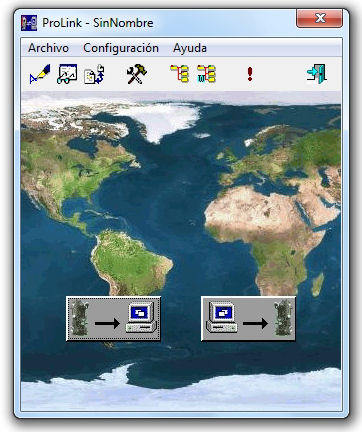The height and width of the screenshot is (432, 362).
Task: Open the Archivo menu
Action: point(48,48)
